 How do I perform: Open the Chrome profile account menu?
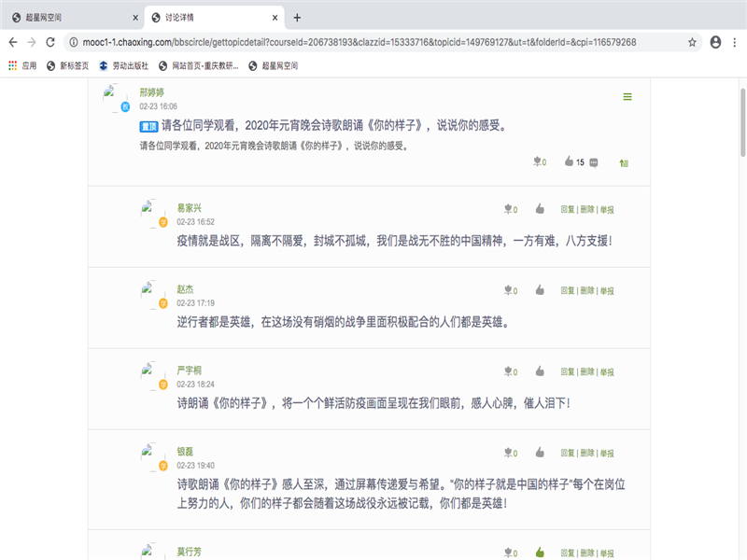715,42
